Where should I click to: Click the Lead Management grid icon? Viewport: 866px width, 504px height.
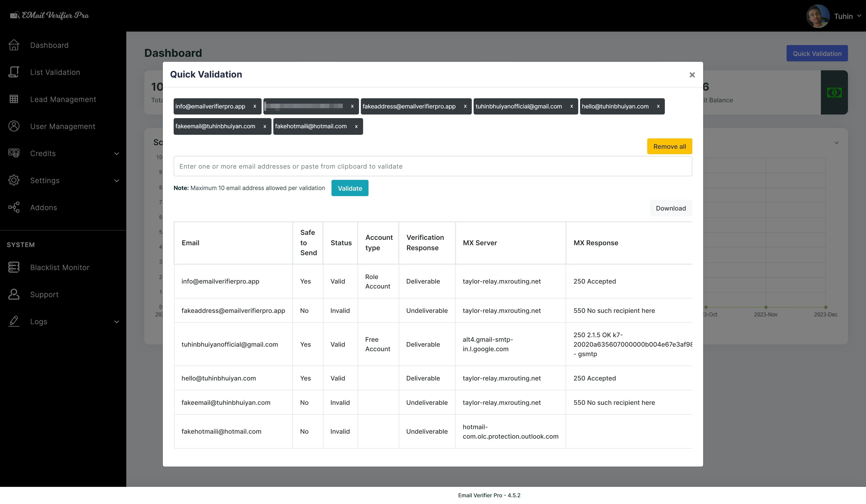14,99
